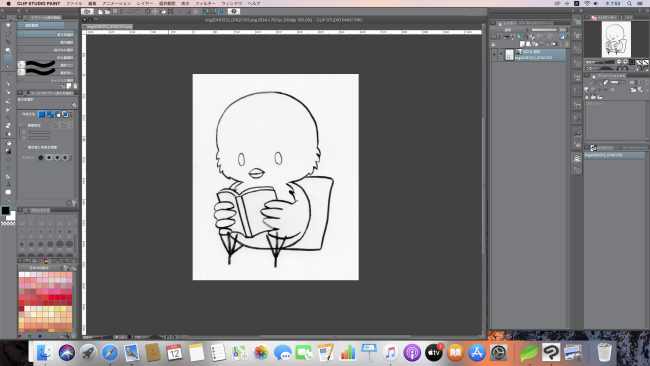Screen dimensions: 650x366
Task: Choose Add to selection creation mode
Action: pyautogui.click(x=49, y=114)
